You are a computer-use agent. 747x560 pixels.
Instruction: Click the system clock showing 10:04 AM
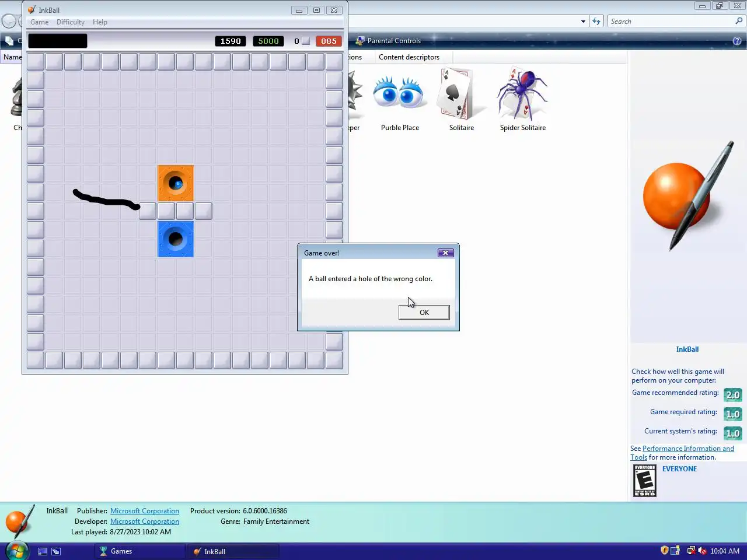(725, 551)
